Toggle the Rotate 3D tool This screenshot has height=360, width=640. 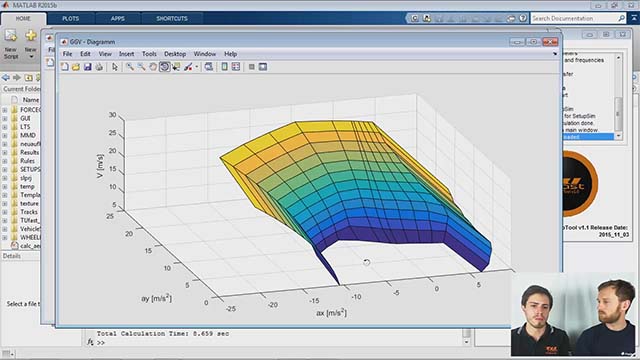point(164,67)
